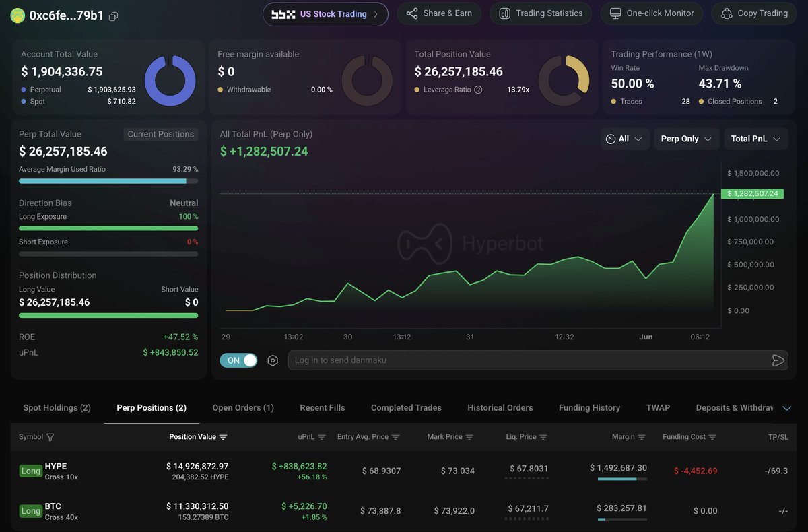Click the uPnL $ +843,850.52 value
808x532 pixels.
170,352
